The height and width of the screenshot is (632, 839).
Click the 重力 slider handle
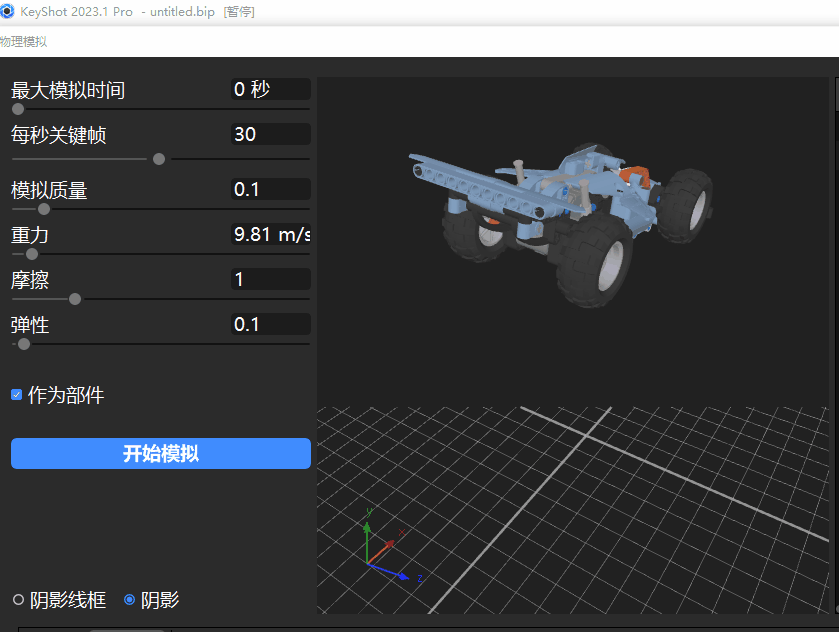coord(32,254)
